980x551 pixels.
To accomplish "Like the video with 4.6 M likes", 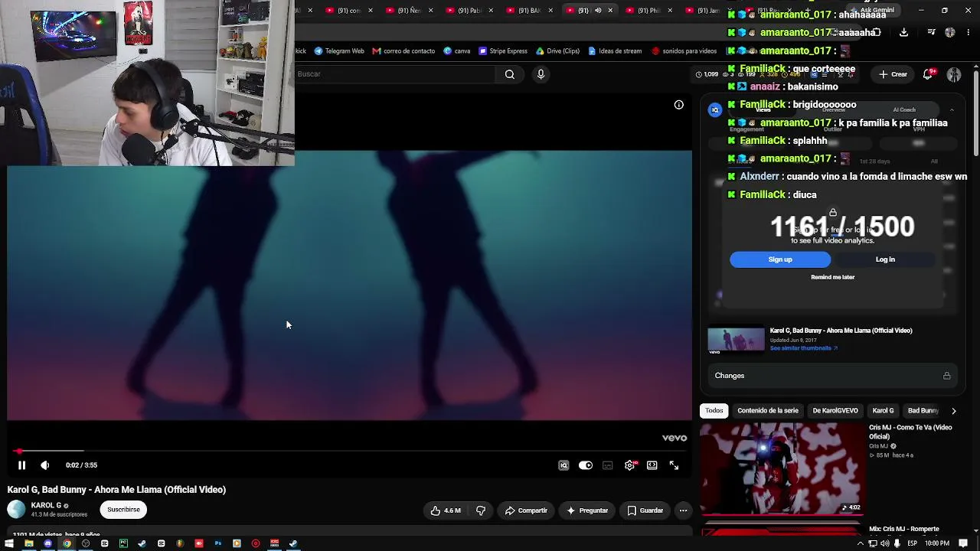I will click(446, 510).
